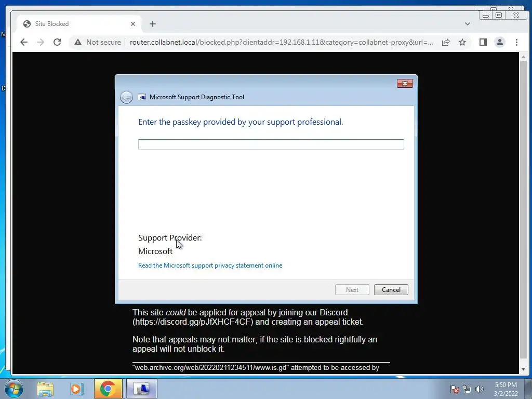Screen dimensions: 532x399
Task: Share this page via share icon
Action: pos(445,42)
